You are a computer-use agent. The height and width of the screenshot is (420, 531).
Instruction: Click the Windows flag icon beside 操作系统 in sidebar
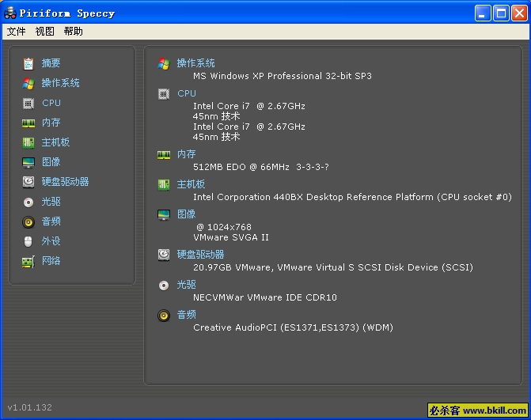(x=28, y=83)
